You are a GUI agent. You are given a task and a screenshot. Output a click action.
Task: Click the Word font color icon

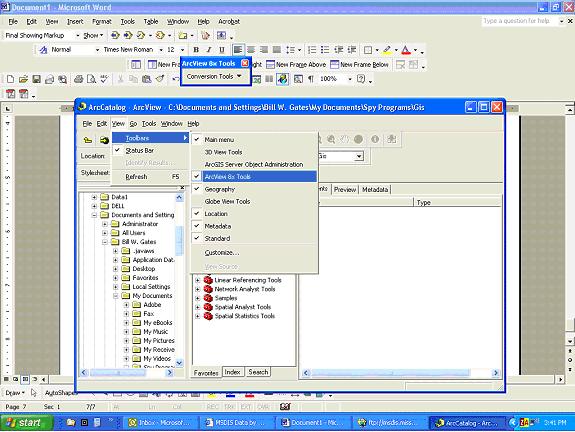pos(406,50)
